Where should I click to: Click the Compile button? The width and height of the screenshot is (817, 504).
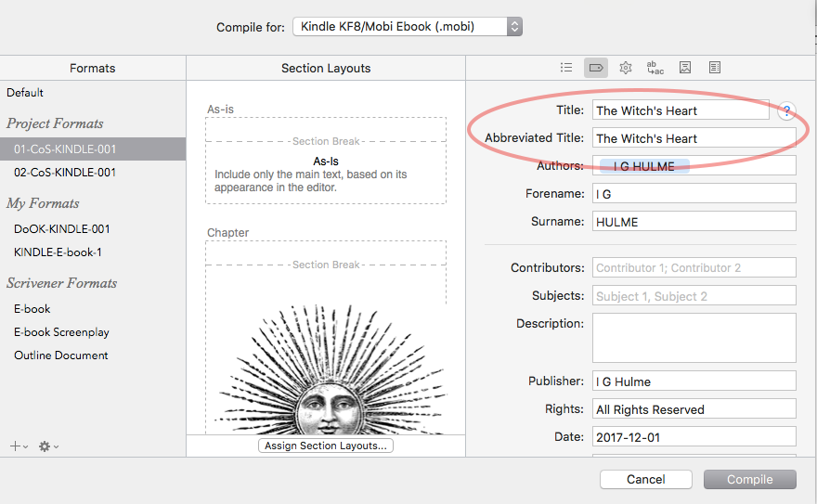pos(750,480)
